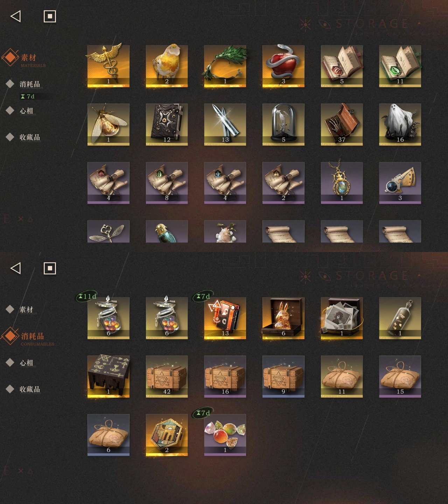This screenshot has height=504, width=448.
Task: Go back using top-left arrow
Action: pos(16,16)
